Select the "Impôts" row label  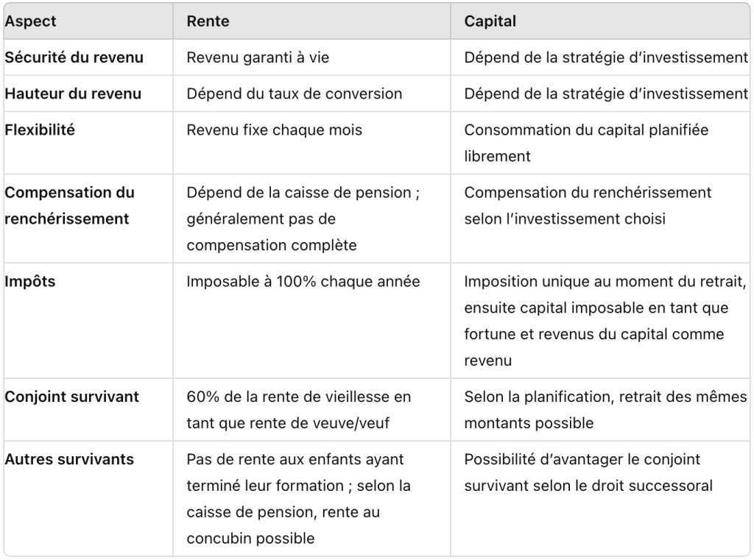pos(29,281)
